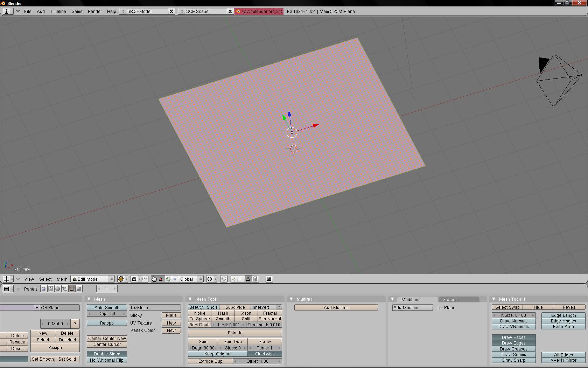Toggle the Double Sided option
The height and width of the screenshot is (368, 588).
tap(107, 354)
